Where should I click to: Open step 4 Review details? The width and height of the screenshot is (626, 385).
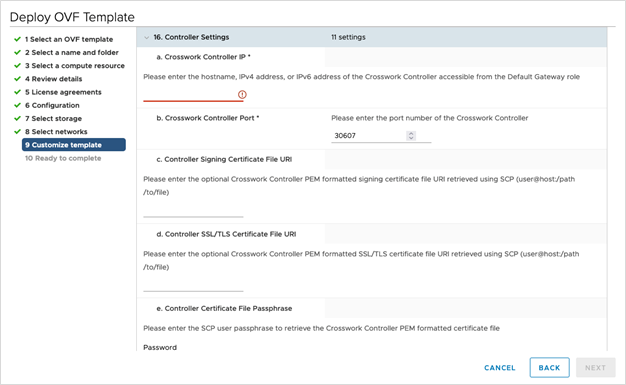coord(53,79)
